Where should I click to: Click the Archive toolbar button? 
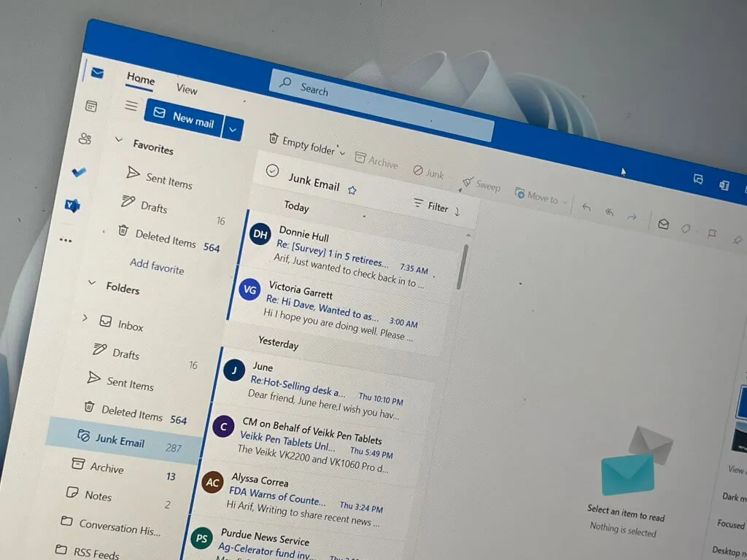click(376, 160)
